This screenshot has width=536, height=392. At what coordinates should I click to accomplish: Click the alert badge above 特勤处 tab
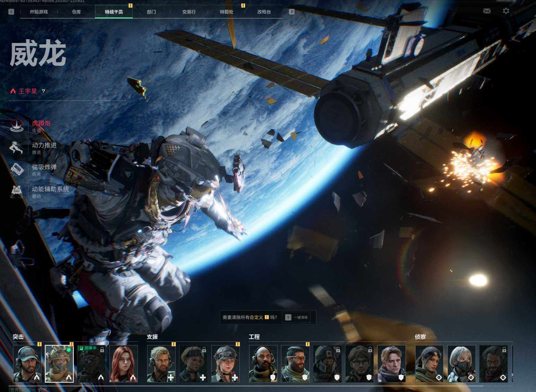[x=243, y=6]
